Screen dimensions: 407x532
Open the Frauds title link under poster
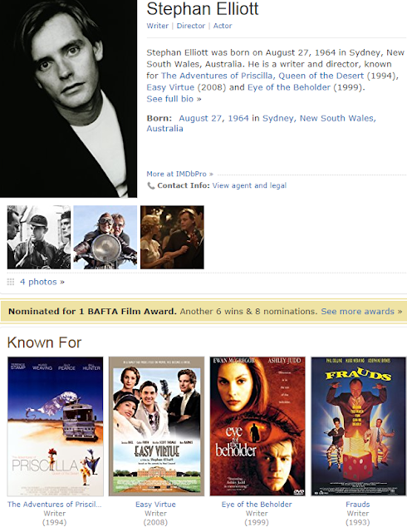tap(358, 505)
